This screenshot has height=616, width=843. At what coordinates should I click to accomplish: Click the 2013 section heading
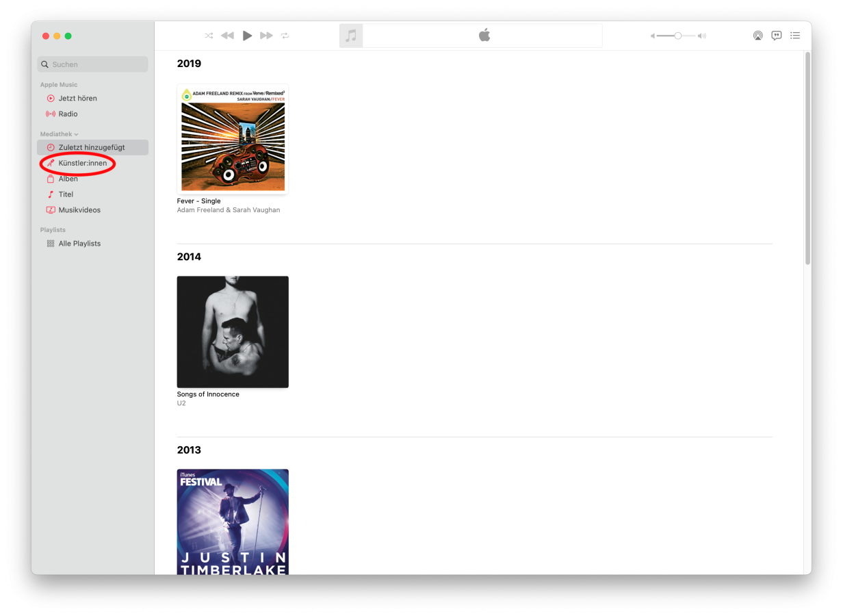point(189,450)
